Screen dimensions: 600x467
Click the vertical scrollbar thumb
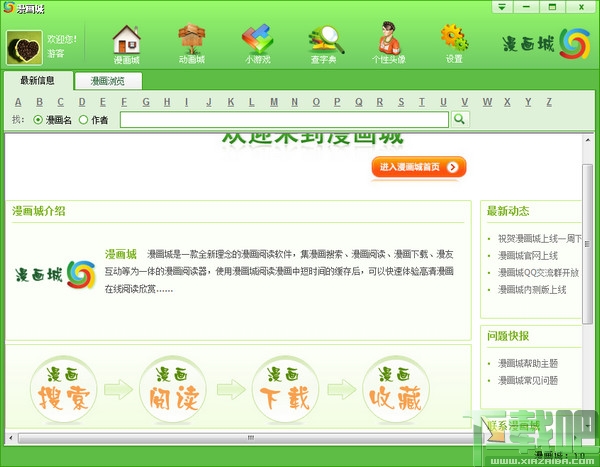587,244
